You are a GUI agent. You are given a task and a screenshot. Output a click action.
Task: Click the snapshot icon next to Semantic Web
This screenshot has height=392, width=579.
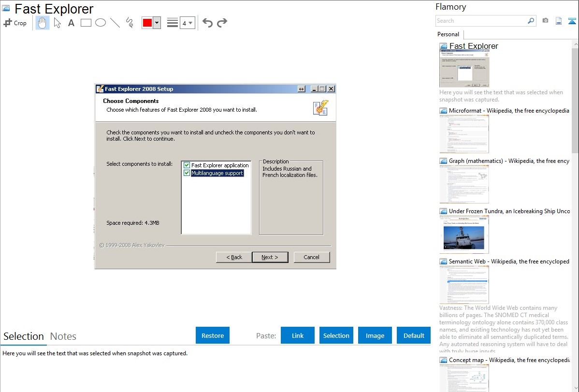coord(443,261)
